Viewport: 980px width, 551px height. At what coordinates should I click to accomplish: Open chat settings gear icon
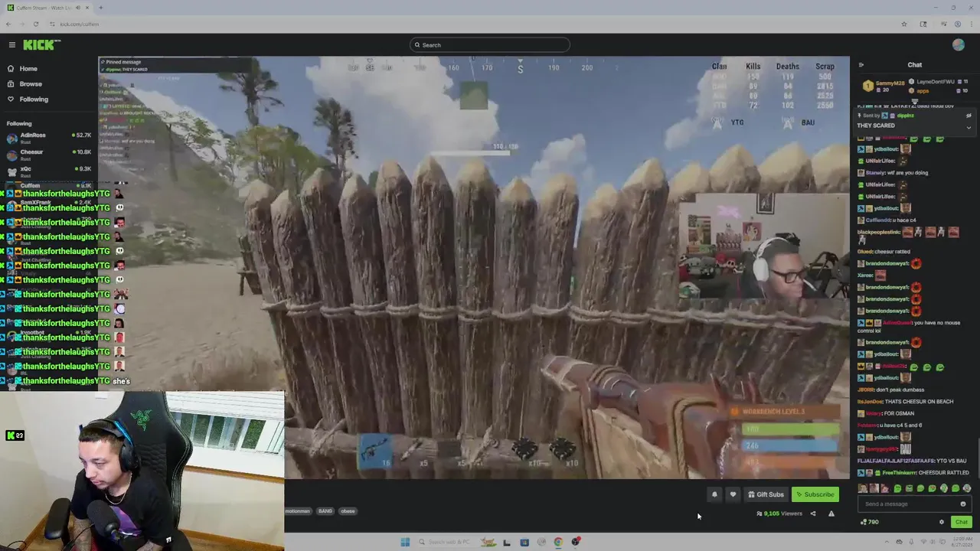pyautogui.click(x=942, y=522)
